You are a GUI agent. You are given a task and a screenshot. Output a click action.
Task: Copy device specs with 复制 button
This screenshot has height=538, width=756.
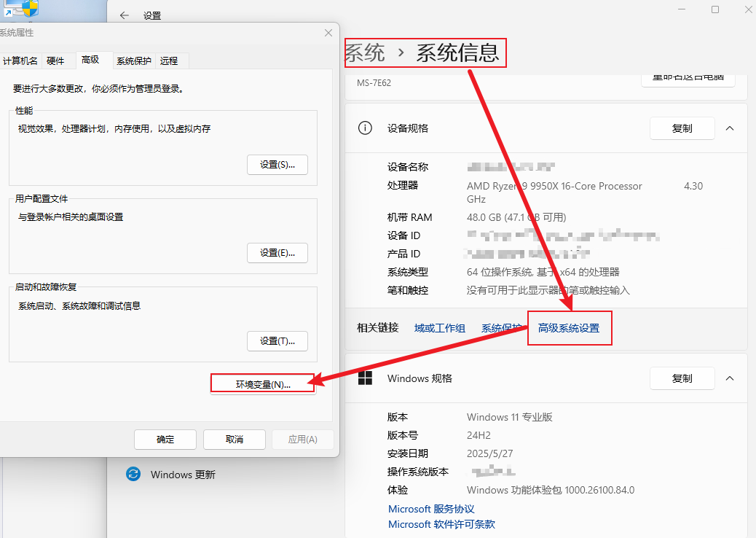[682, 128]
